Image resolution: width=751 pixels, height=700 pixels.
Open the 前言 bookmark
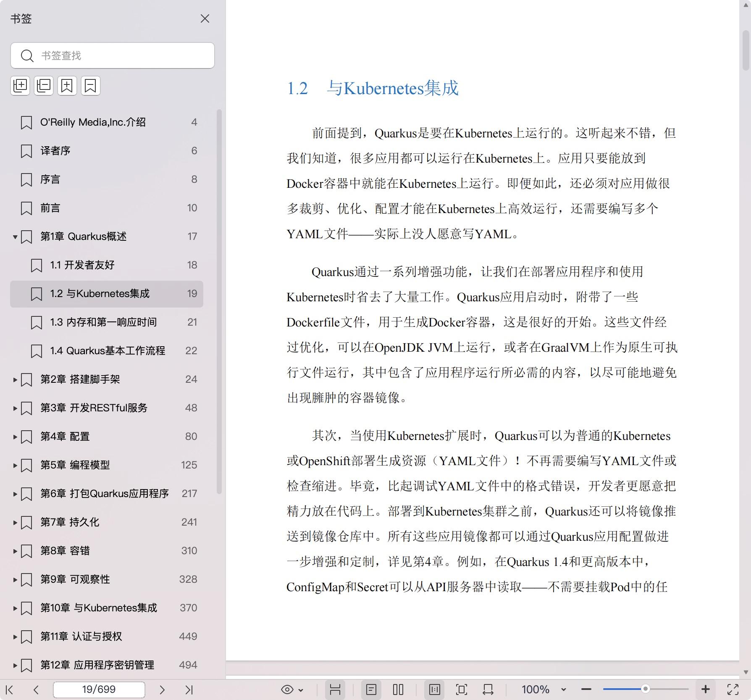coord(107,208)
